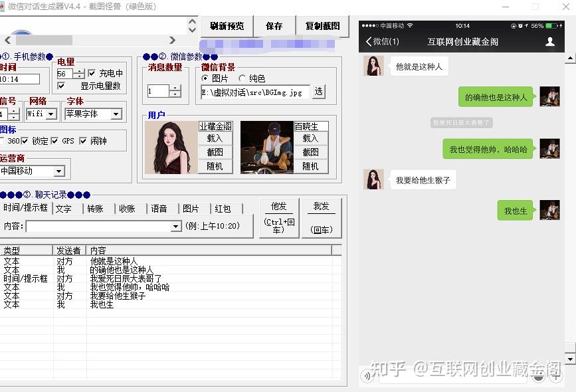576x392 pixels.
Task: Click the back arrow beside 微信(1) in preview
Action: (x=368, y=41)
